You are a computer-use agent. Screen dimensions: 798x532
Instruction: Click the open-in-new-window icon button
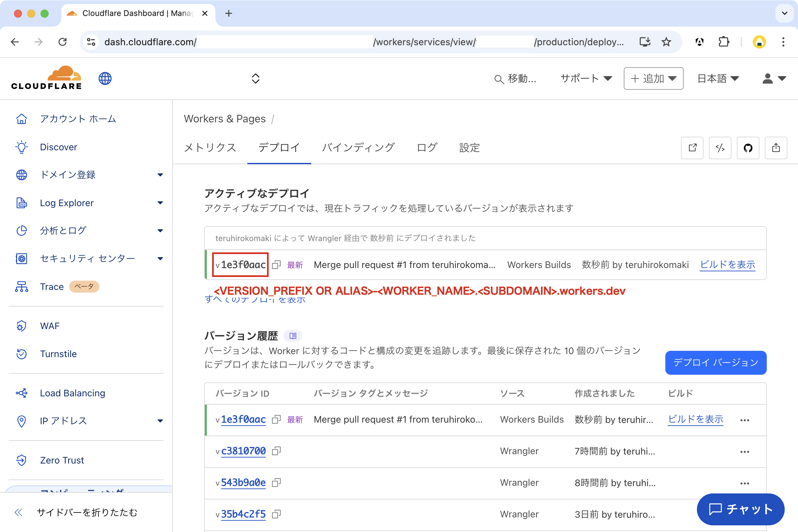[x=692, y=148]
